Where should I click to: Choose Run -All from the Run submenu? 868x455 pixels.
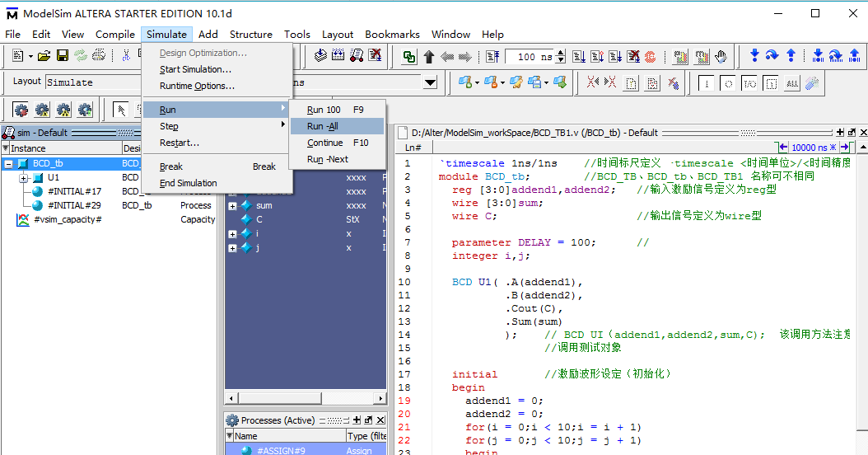click(x=337, y=126)
